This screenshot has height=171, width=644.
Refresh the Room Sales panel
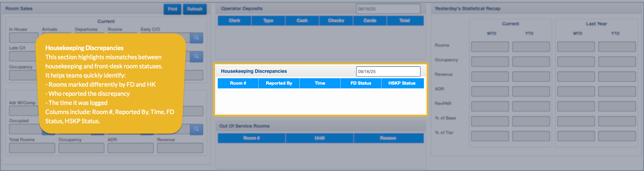pos(195,9)
